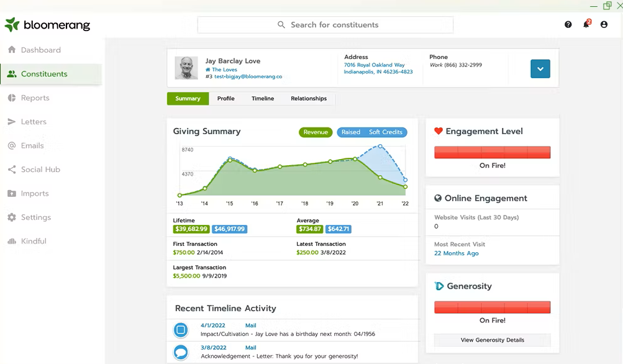Viewport: 623px width, 364px height.
Task: Open the 4/1/2022 timeline date link
Action: [x=212, y=325]
